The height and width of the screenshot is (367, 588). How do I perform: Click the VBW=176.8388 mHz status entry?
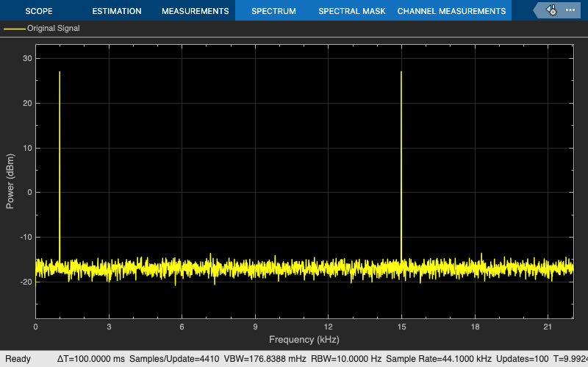[265, 359]
